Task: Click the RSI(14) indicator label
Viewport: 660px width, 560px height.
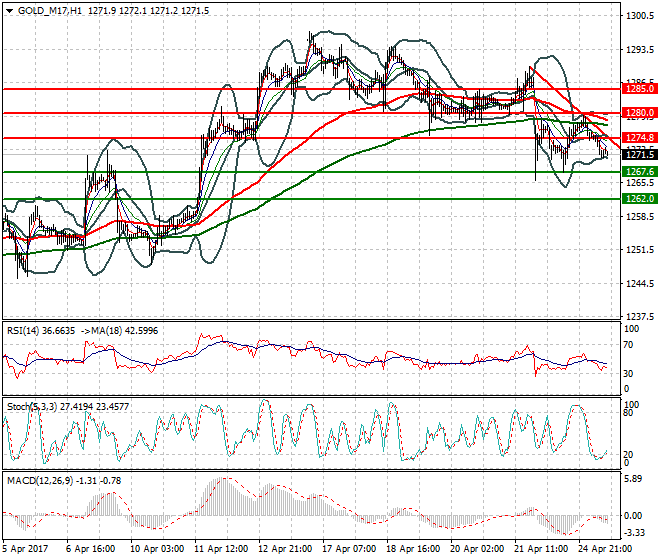Action: 23,331
